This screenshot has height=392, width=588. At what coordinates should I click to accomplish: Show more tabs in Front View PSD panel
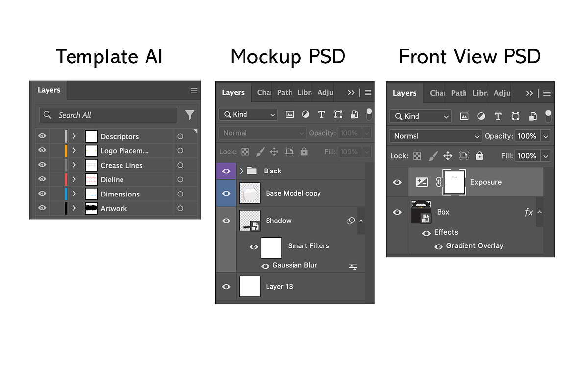click(529, 93)
